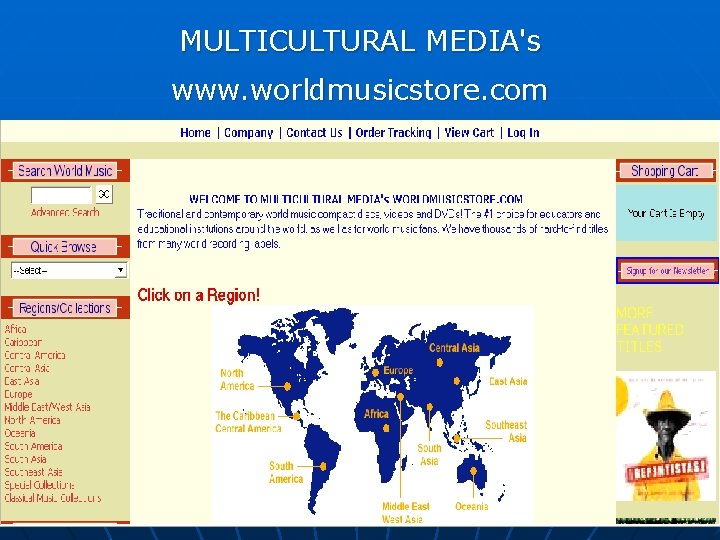The height and width of the screenshot is (540, 720).
Task: Select Southeast Asia in sidebar list
Action: pyautogui.click(x=33, y=472)
